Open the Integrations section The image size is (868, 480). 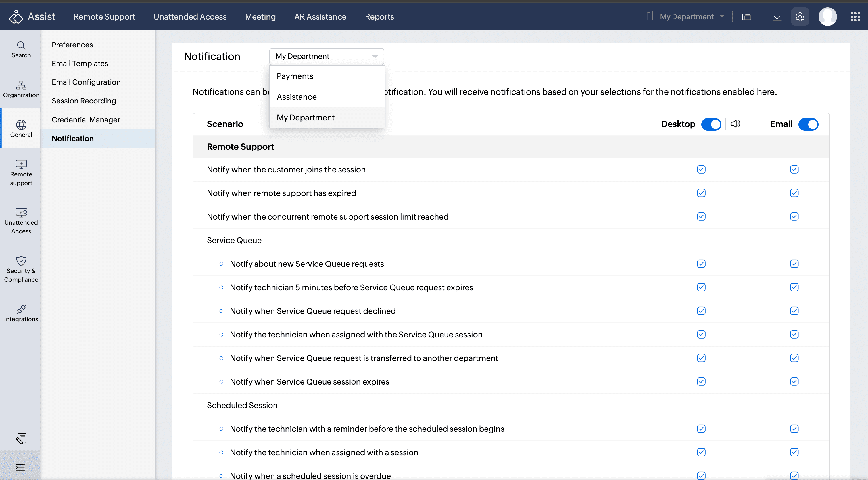tap(21, 314)
